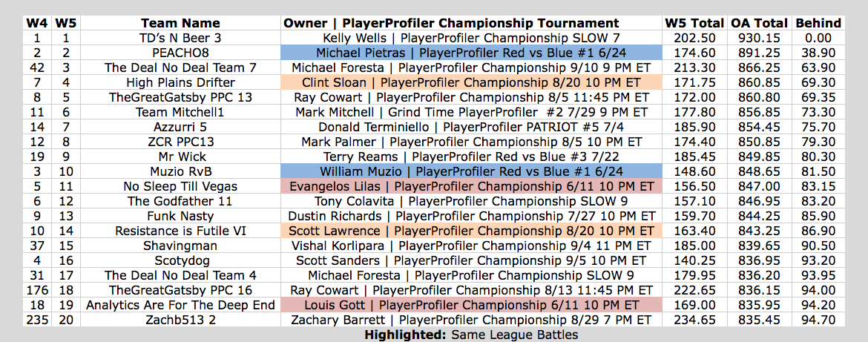Click the Kelly Wells owner cell
Screen dimensions: 868x342
pyautogui.click(x=472, y=38)
